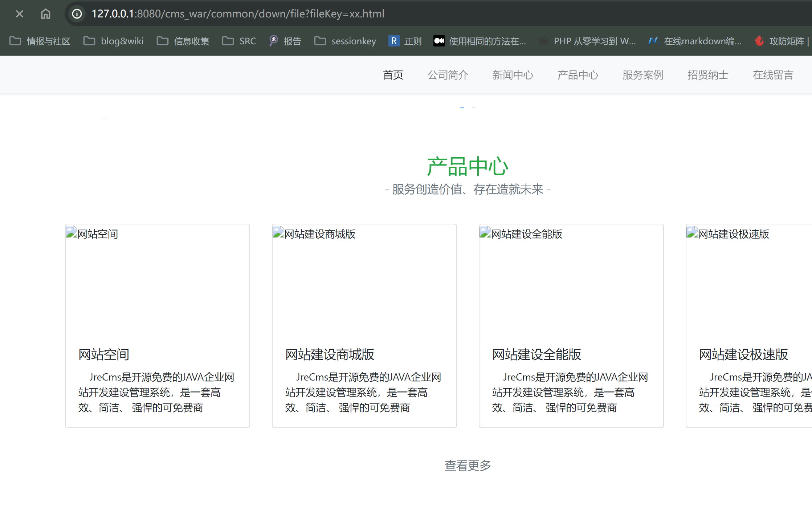Open the sessionkey bookmark folder
The width and height of the screenshot is (812, 508).
coord(345,41)
